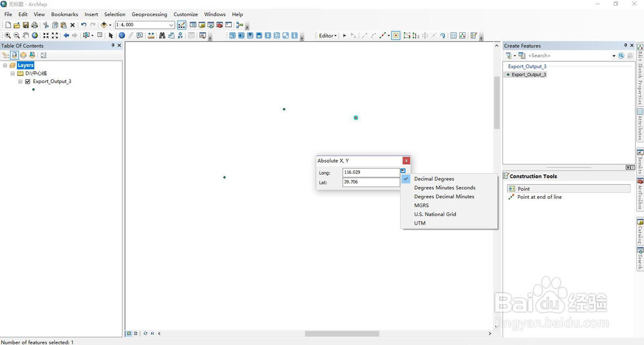Select the Export_Output_3 feature template

[526, 75]
